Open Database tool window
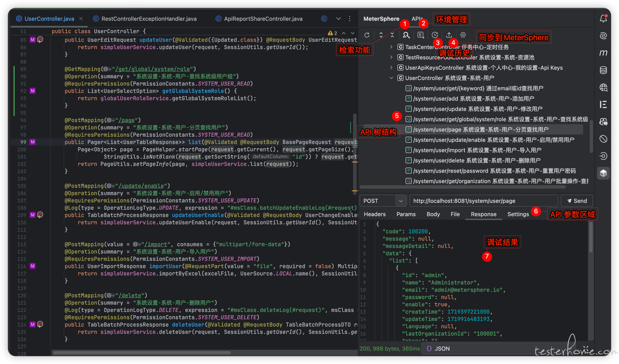This screenshot has width=619, height=364. coord(604,70)
